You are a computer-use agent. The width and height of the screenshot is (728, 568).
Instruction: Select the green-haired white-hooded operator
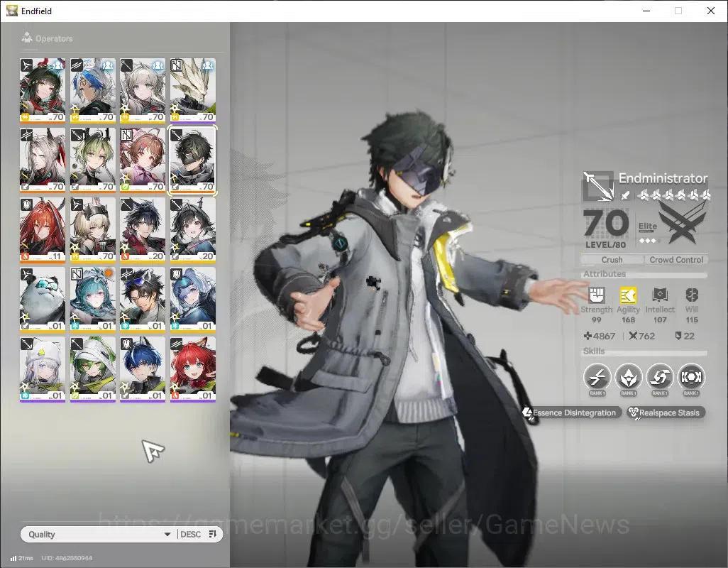[92, 369]
